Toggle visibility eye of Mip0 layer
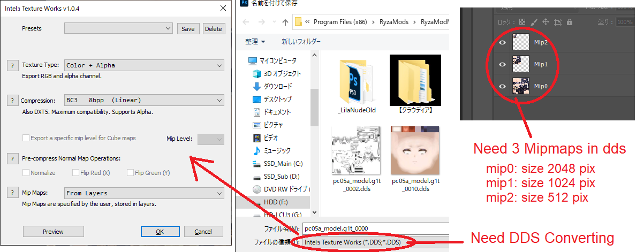The width and height of the screenshot is (644, 252). [x=502, y=86]
